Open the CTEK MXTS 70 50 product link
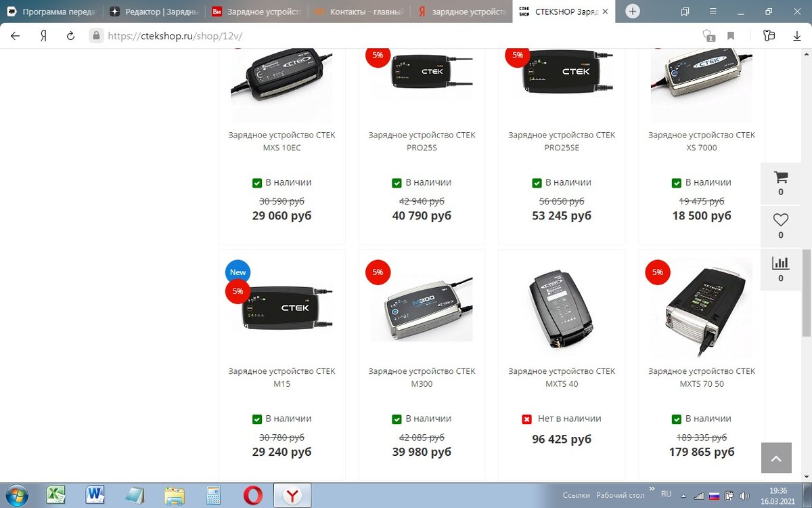The width and height of the screenshot is (812, 508). click(x=702, y=377)
